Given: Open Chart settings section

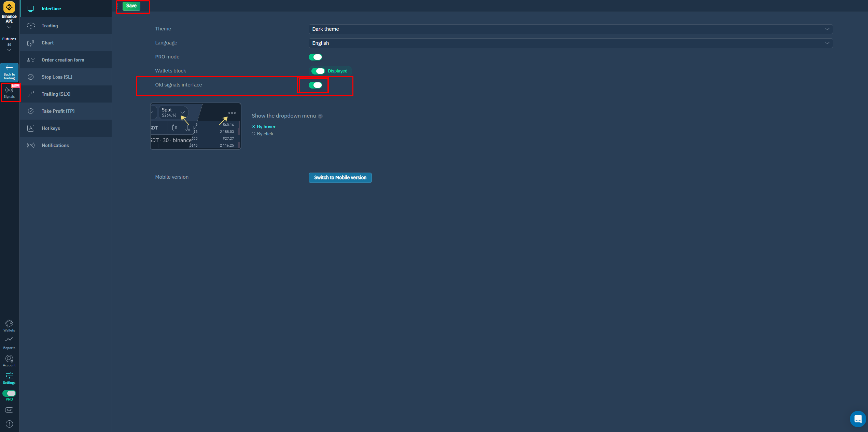Looking at the screenshot, I should coord(66,43).
